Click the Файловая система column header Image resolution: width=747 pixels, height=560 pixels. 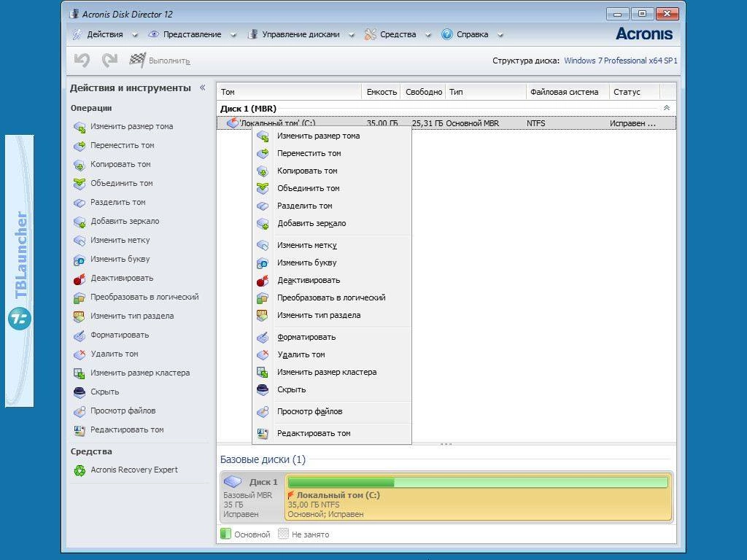[568, 92]
